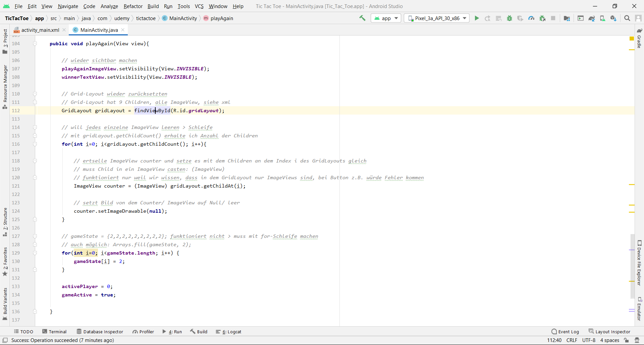
Task: Open the Gradle side panel
Action: tap(639, 38)
